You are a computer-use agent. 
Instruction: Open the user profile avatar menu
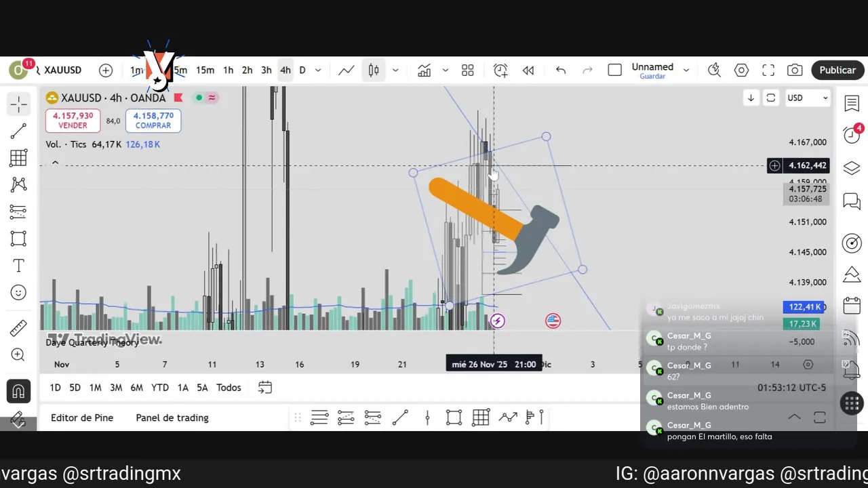point(18,70)
